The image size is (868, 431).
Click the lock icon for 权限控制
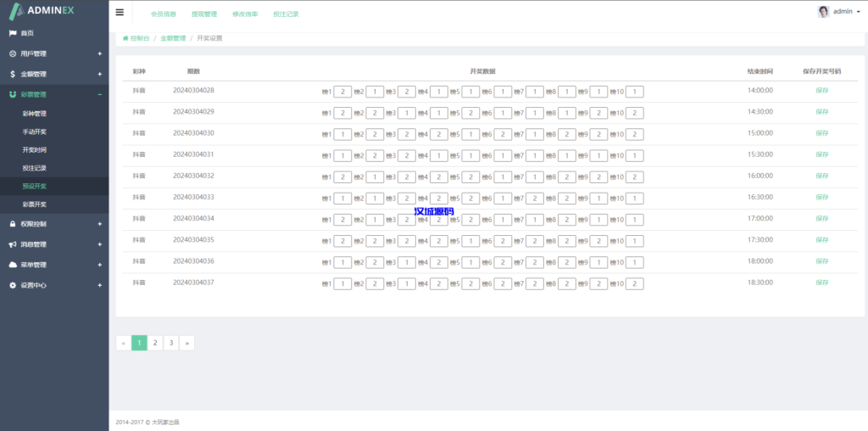tap(13, 224)
